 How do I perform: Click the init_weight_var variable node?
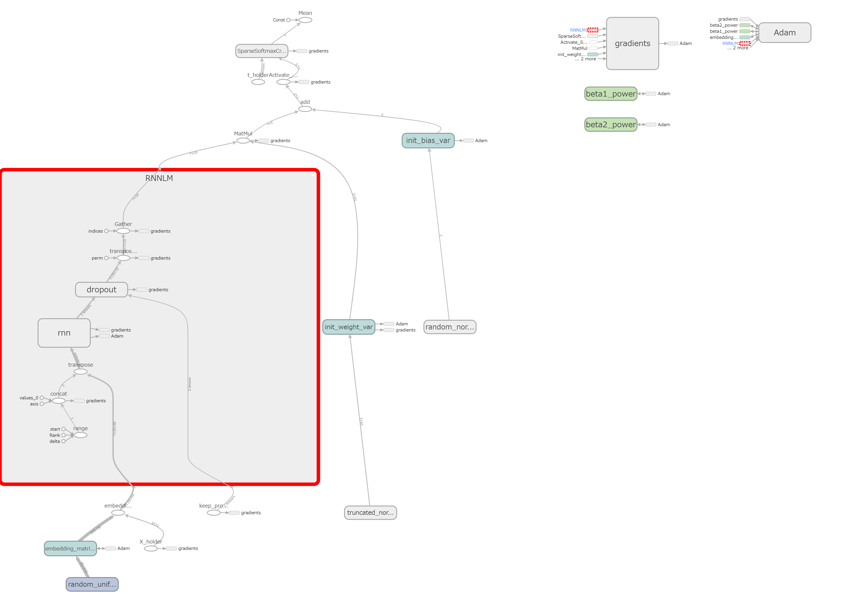point(349,327)
